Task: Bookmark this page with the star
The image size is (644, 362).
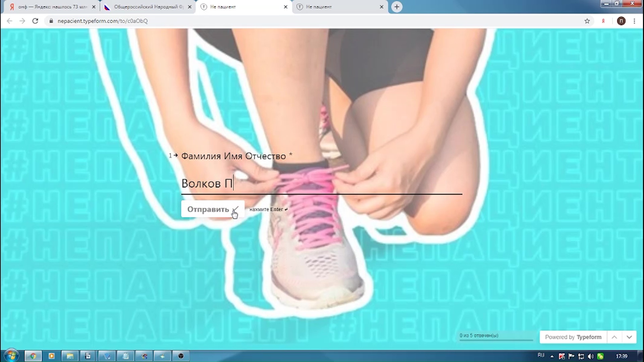Action: 587,21
